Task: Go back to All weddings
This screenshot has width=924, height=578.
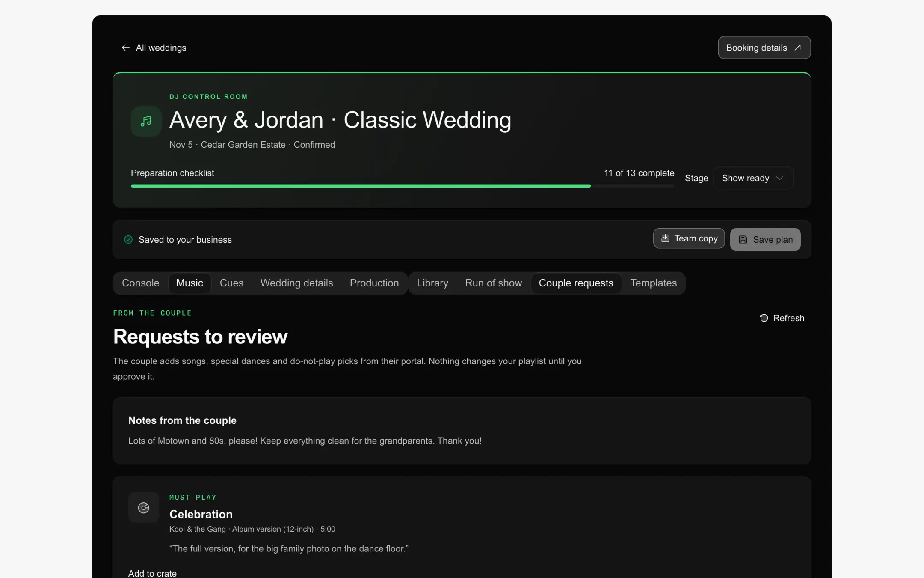Action: (154, 48)
